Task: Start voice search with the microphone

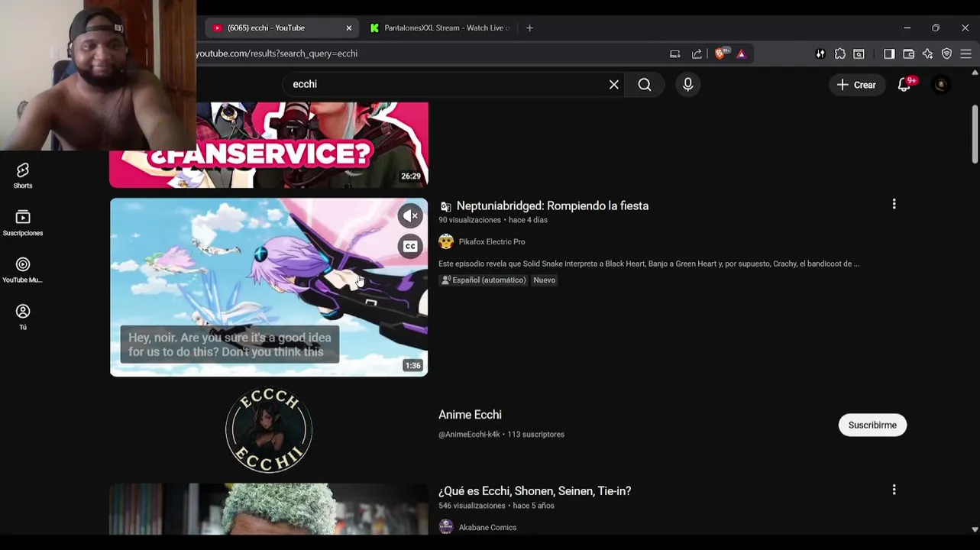Action: 687,85
